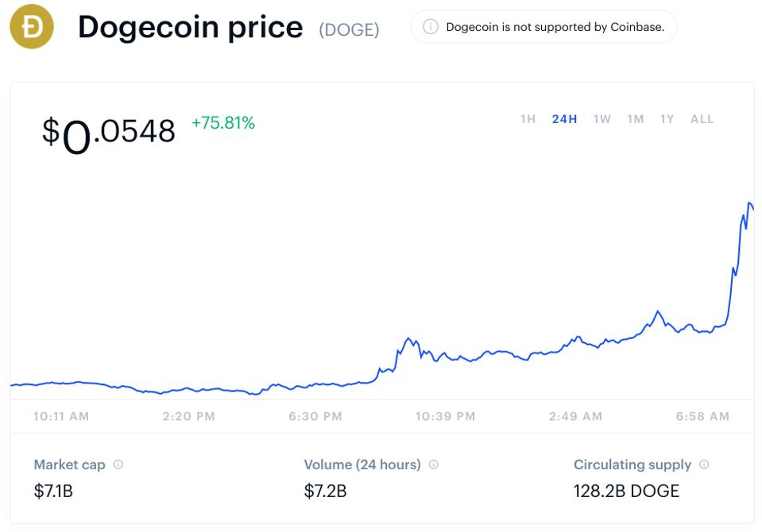Select the 1H time range tab
This screenshot has width=762, height=532.
tap(528, 118)
